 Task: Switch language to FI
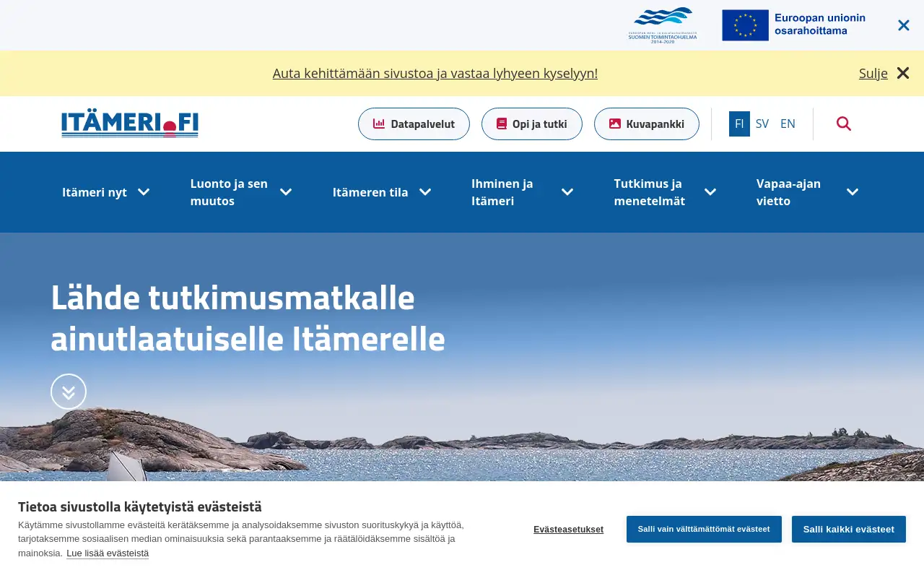[x=739, y=124]
